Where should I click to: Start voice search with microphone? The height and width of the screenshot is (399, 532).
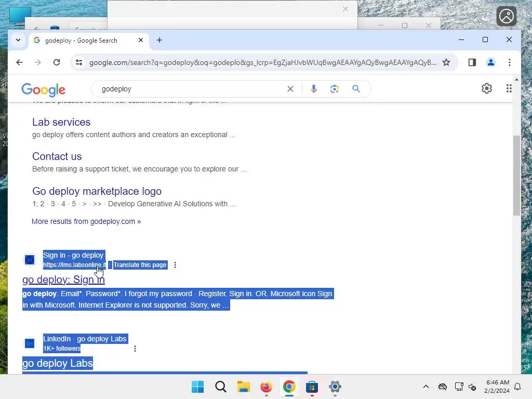click(x=313, y=89)
